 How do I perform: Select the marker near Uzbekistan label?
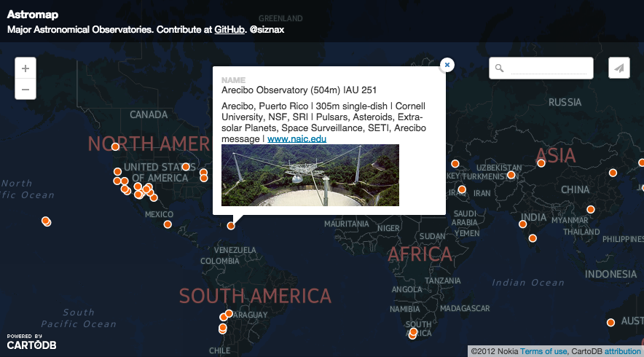point(511,175)
